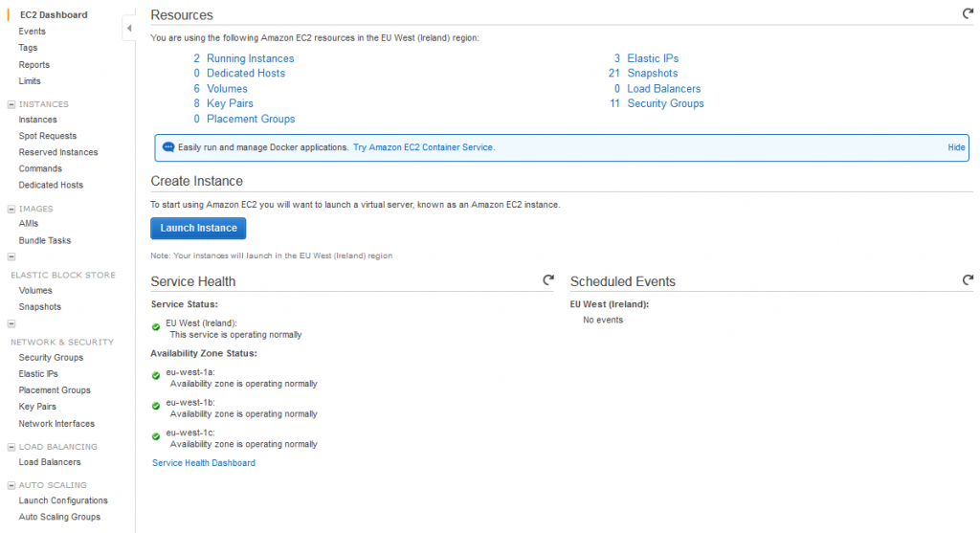Open Auto Scaling Groups page

point(59,517)
